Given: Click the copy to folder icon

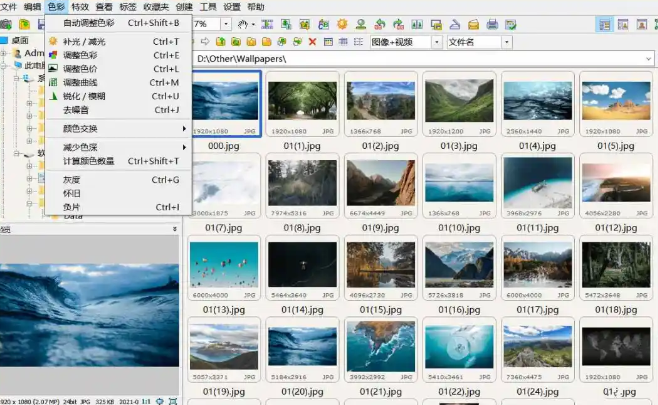Looking at the screenshot, I should [282, 42].
